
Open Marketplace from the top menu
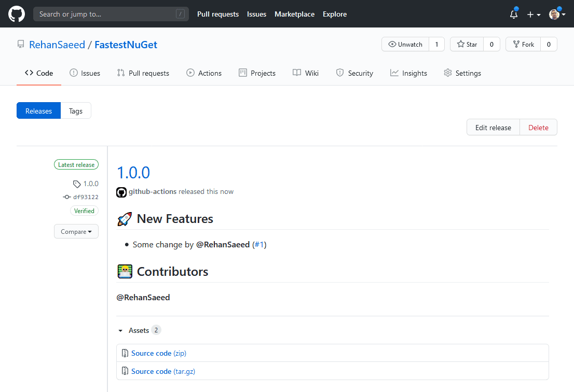coord(294,14)
